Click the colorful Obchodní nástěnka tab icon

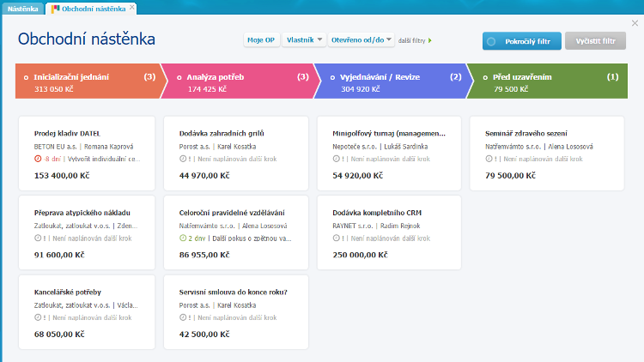pyautogui.click(x=56, y=9)
